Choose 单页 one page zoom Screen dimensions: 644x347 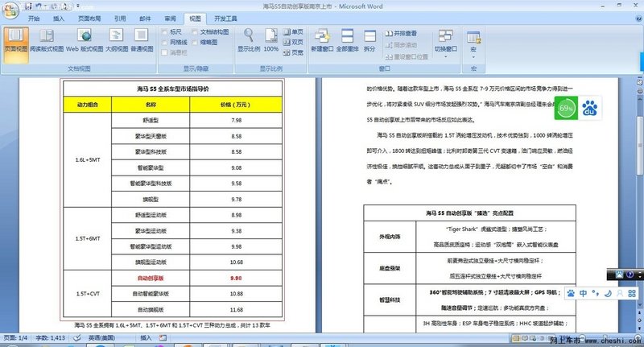pos(293,31)
